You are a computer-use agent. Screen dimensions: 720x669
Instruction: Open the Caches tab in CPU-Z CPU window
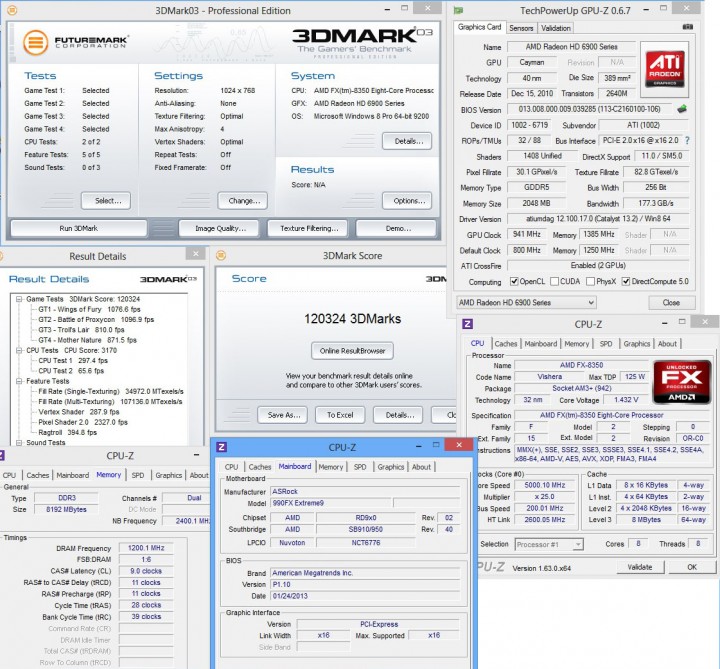506,343
